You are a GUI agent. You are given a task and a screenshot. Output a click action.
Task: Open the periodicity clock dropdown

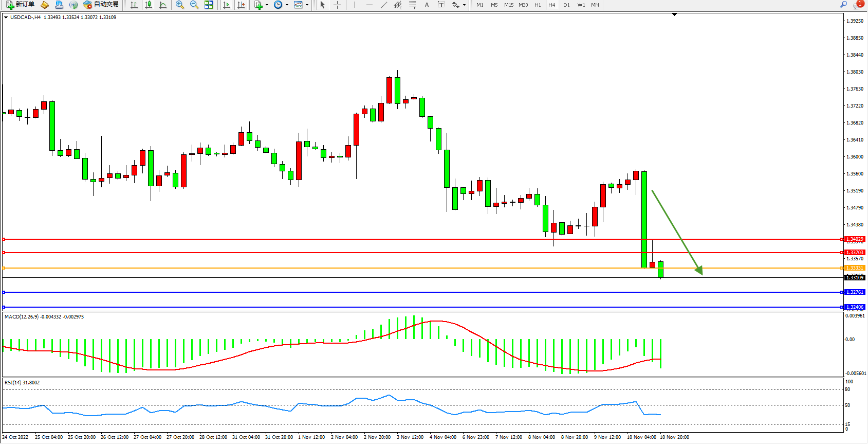click(287, 5)
